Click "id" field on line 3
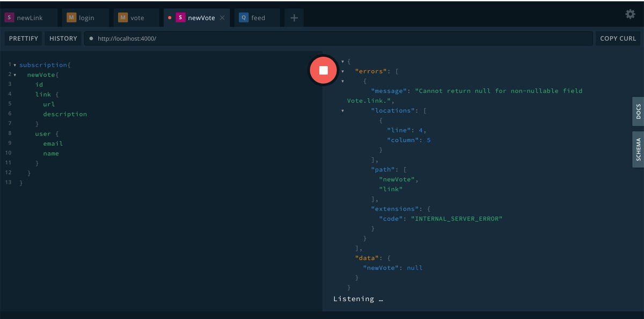 point(39,85)
